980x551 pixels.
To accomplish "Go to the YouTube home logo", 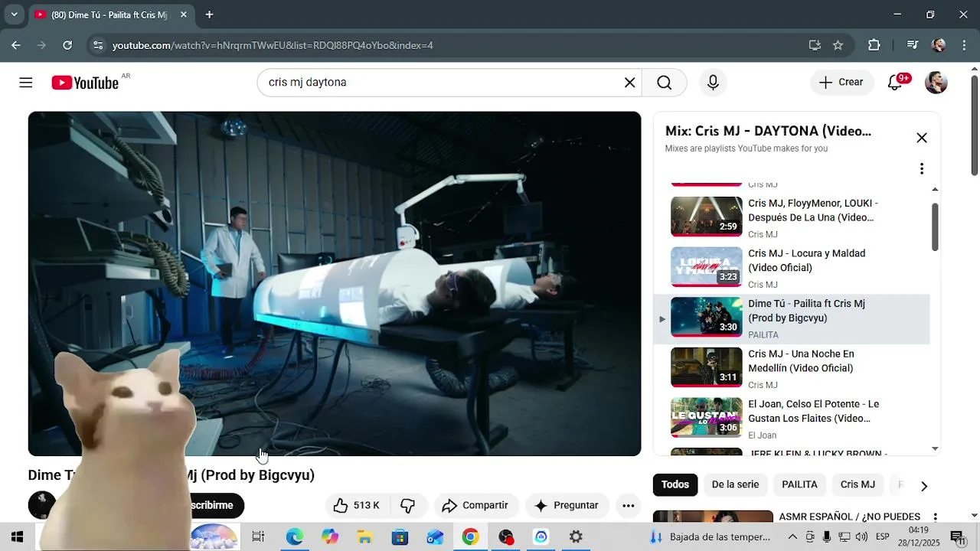I will tap(85, 83).
